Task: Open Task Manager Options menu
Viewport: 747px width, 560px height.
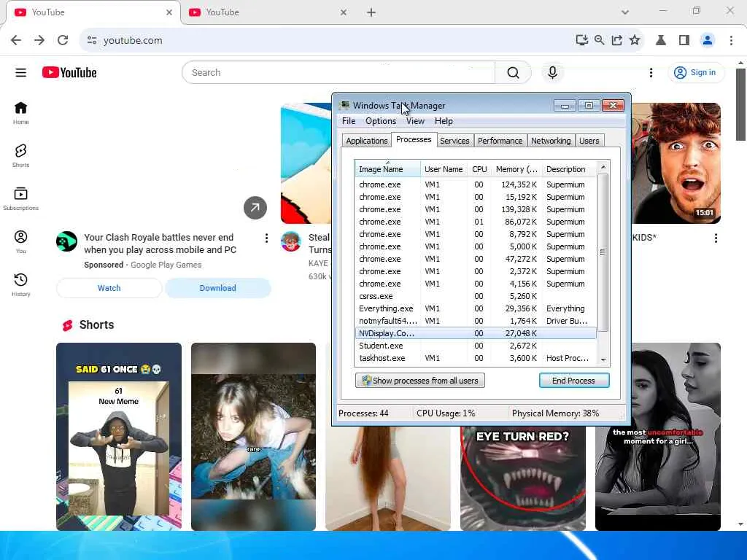Action: [381, 121]
